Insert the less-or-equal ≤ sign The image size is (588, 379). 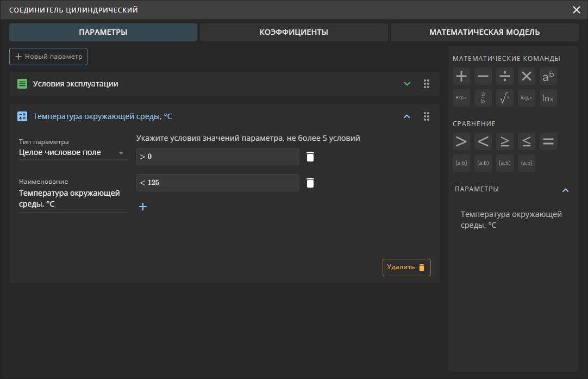coord(527,141)
